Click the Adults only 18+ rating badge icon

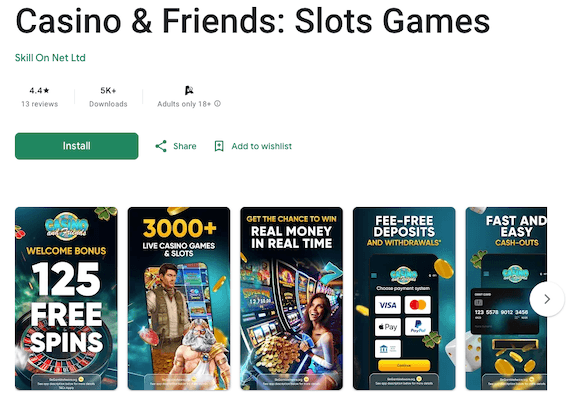(x=189, y=90)
